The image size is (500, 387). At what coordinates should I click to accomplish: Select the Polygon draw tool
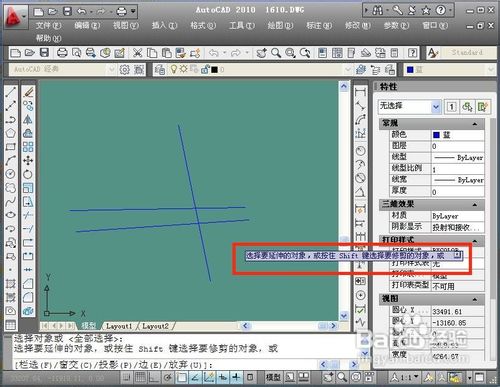(x=11, y=133)
